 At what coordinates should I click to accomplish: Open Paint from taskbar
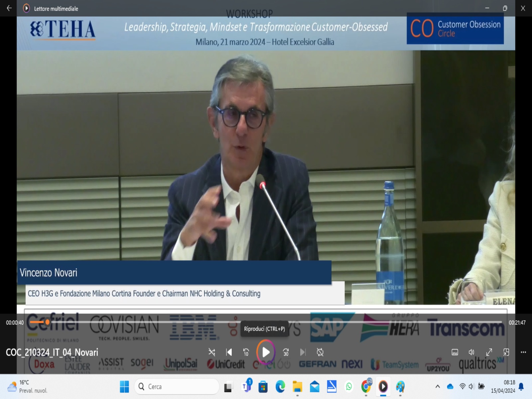tap(400, 387)
